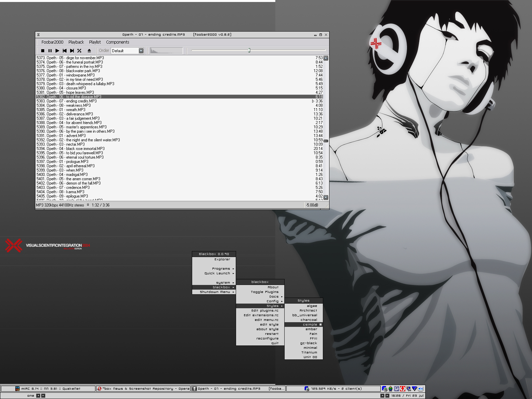532x399 pixels.
Task: Click playlist scrollbar down arrow
Action: click(x=326, y=198)
